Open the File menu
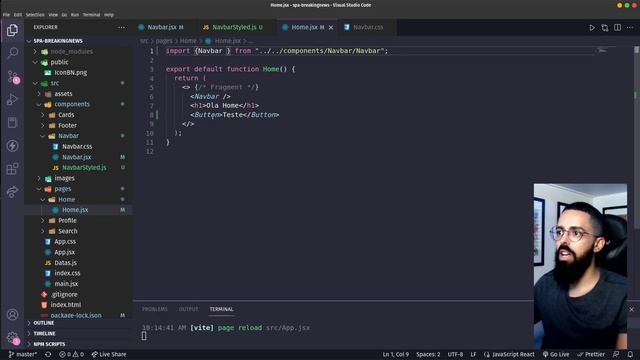 (x=6, y=15)
